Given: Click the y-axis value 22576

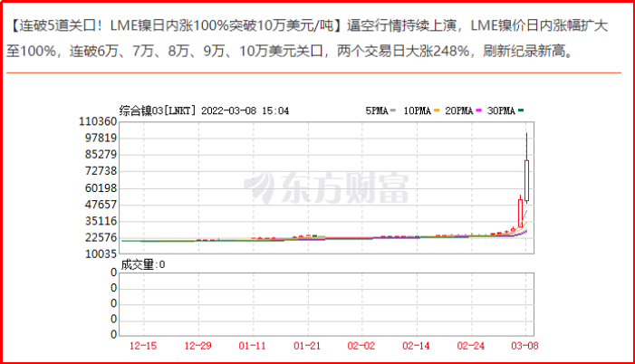Looking at the screenshot, I should [x=101, y=237].
